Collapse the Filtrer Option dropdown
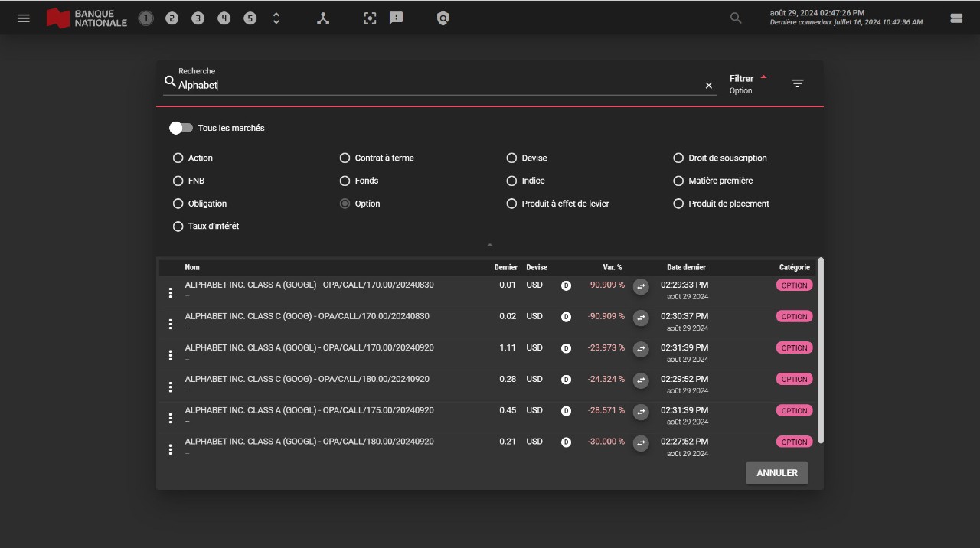Viewport: 980px width, 548px height. point(748,83)
